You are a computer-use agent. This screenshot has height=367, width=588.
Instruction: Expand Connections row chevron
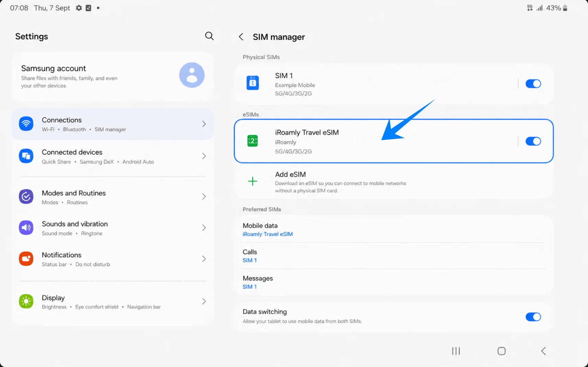pyautogui.click(x=204, y=124)
